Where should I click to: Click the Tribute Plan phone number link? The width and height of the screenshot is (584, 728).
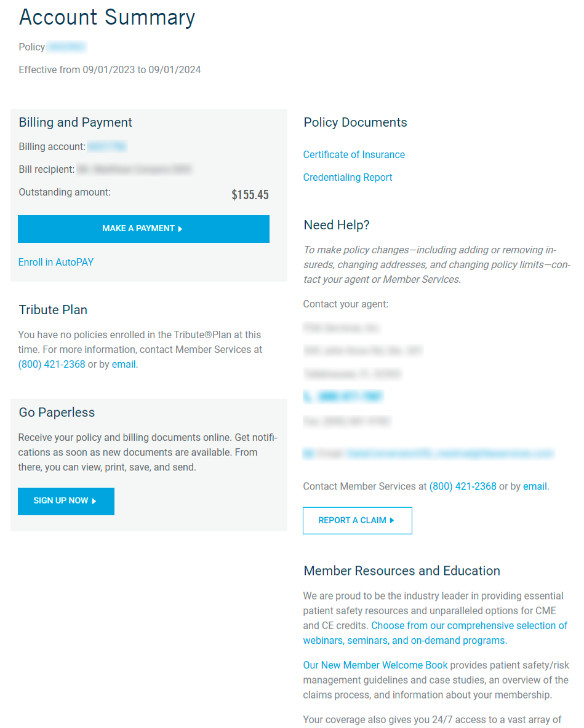pos(52,364)
